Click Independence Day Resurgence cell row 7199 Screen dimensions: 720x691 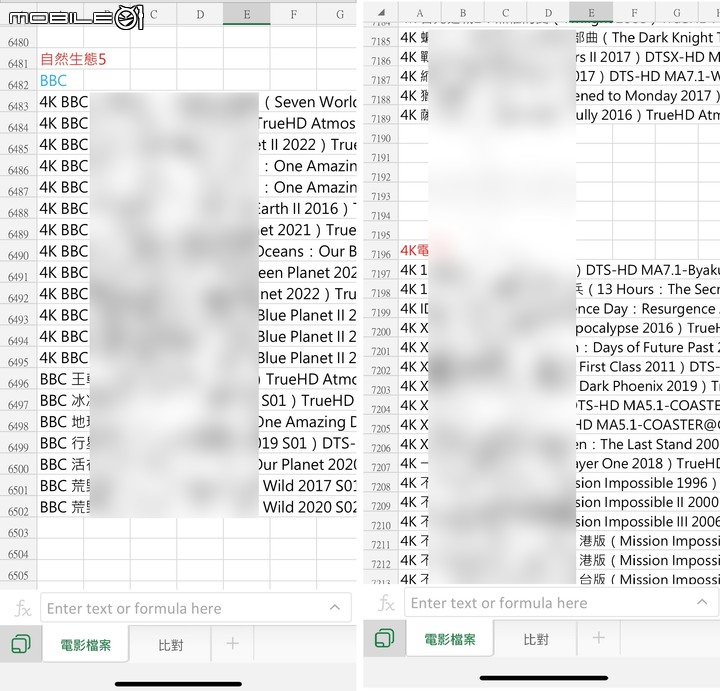pos(648,309)
